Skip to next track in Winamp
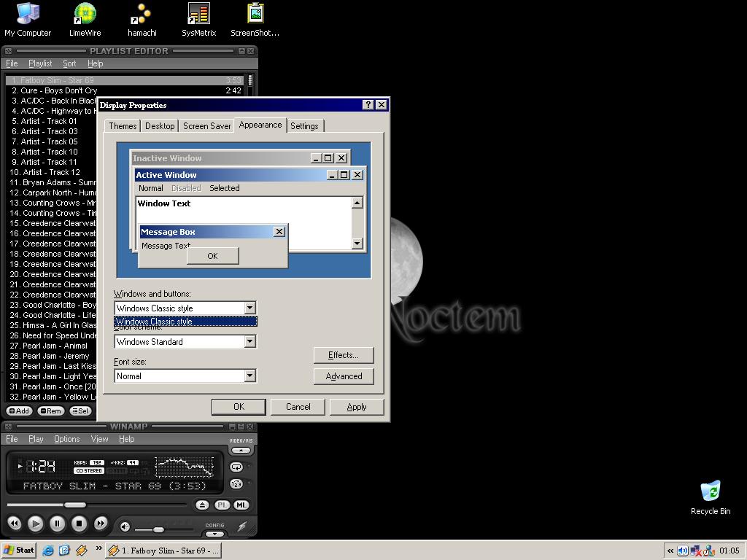The height and width of the screenshot is (560, 747). (x=100, y=524)
